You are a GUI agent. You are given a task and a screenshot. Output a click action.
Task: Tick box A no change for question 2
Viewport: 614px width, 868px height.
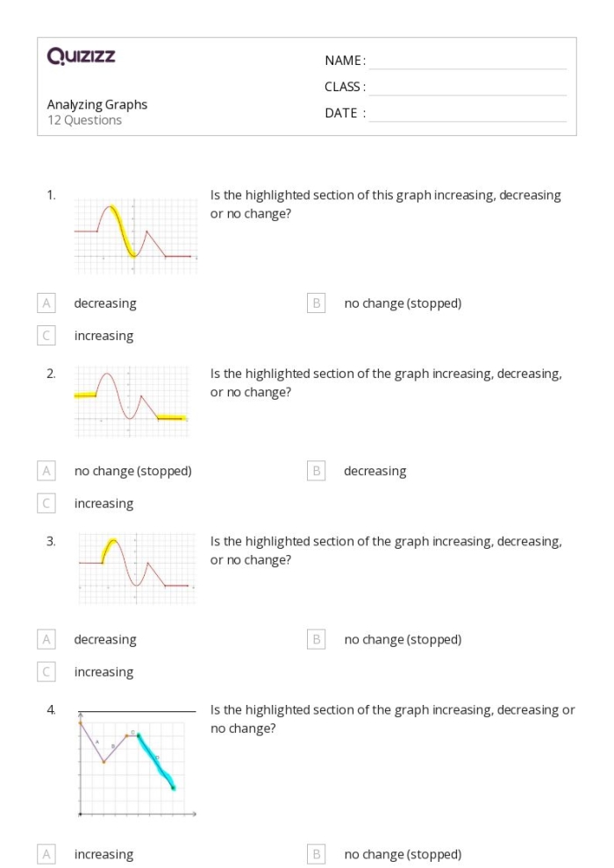pos(46,471)
